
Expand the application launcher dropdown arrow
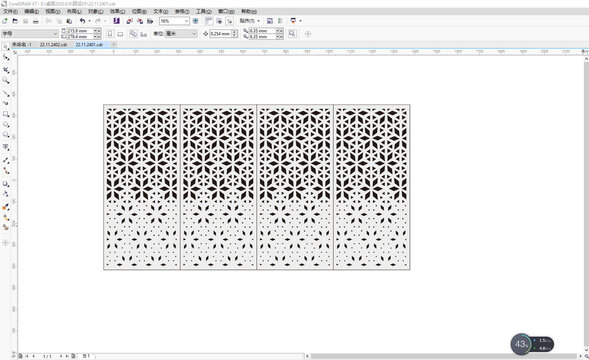point(301,21)
